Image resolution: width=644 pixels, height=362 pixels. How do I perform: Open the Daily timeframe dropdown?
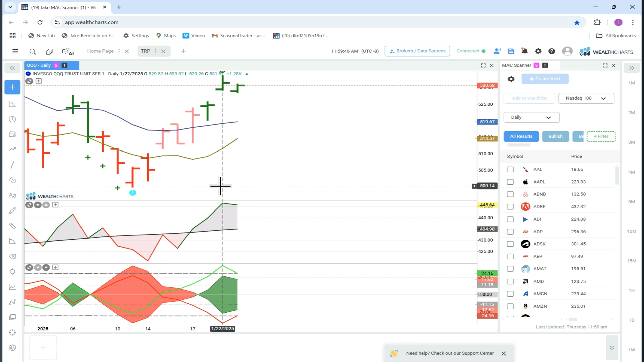tap(532, 117)
